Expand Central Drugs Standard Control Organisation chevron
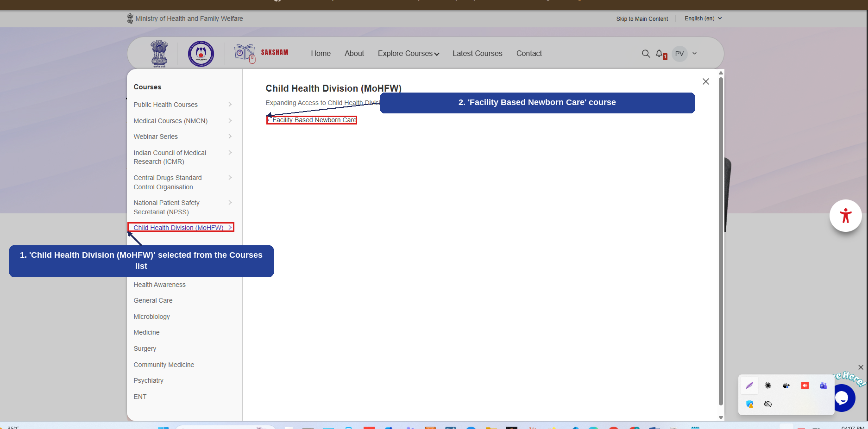 pos(230,178)
